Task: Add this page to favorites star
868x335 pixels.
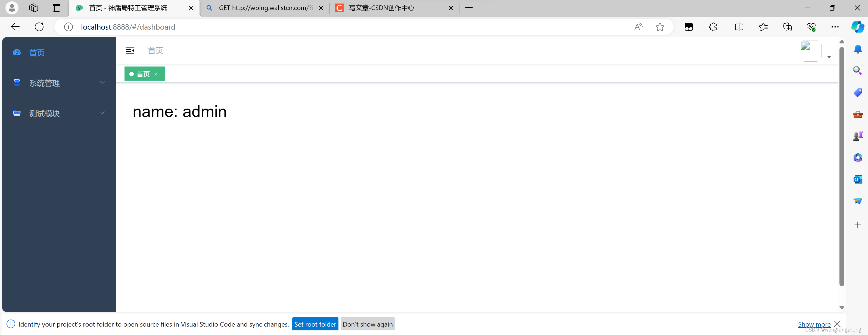Action: pos(660,27)
